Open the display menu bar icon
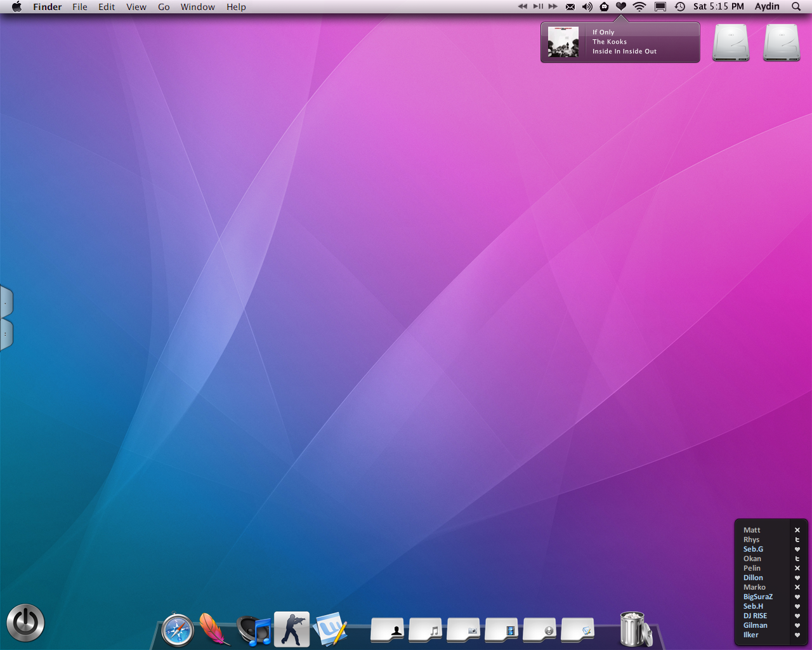 coord(660,7)
